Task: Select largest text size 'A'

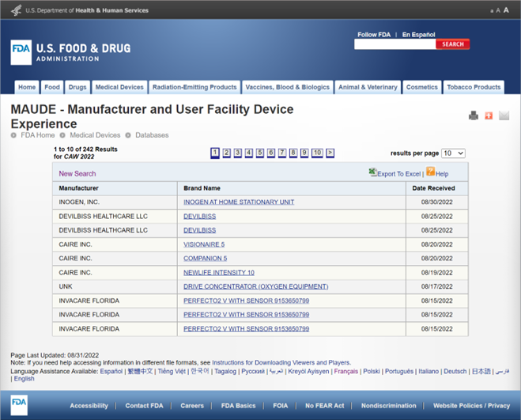Action: (506, 10)
